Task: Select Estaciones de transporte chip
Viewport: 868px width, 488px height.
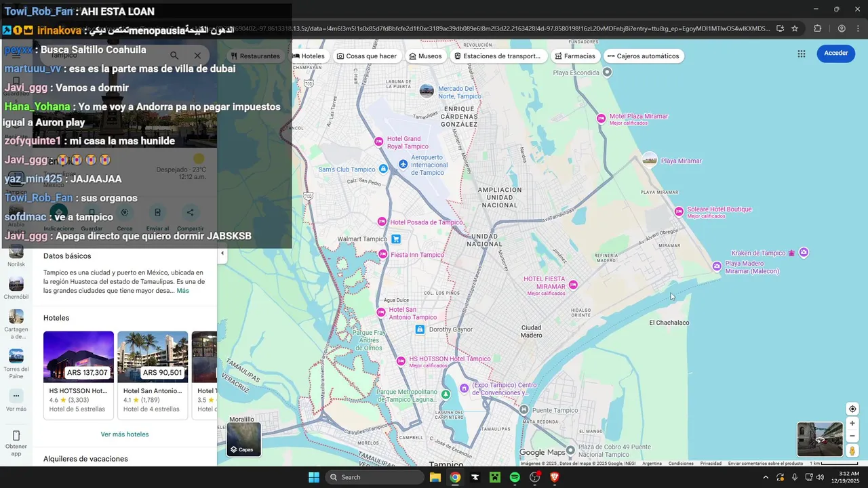Action: [498, 56]
